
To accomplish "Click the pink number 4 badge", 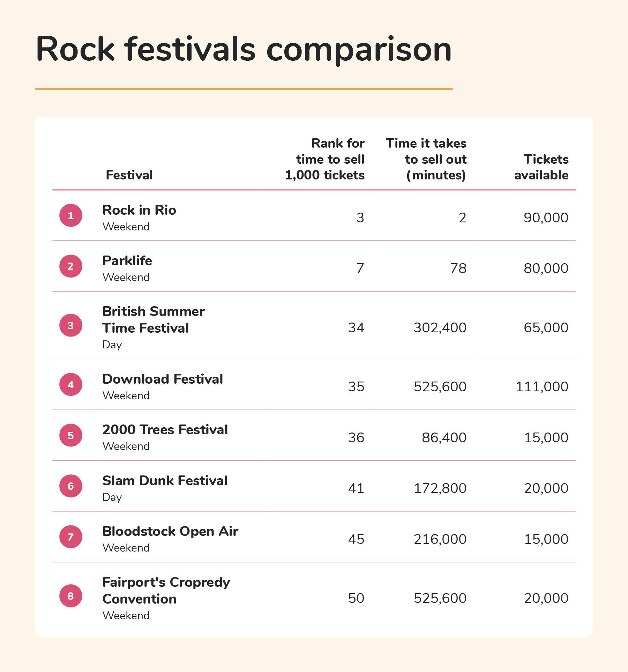I will click(x=71, y=384).
